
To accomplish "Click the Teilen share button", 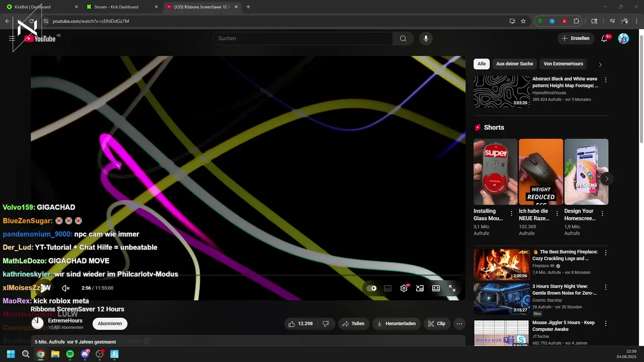I will click(353, 324).
